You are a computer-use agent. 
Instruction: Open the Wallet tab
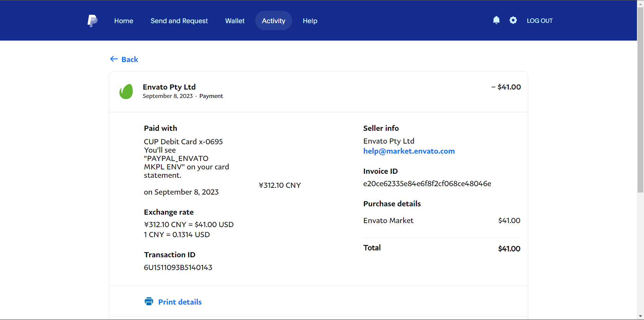[235, 21]
